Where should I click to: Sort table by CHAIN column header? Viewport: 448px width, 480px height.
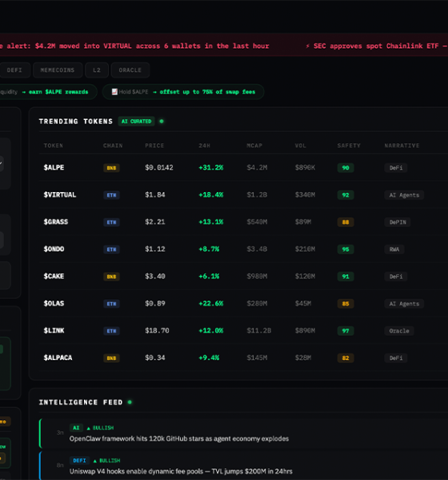click(x=113, y=146)
